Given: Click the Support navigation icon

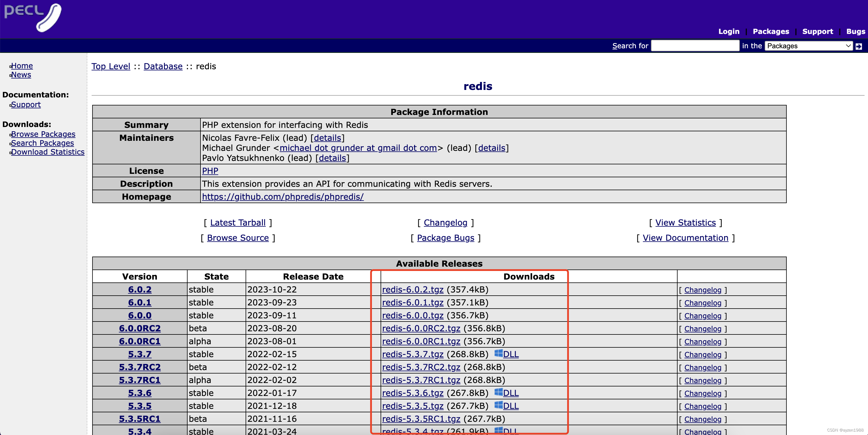Looking at the screenshot, I should (x=818, y=31).
